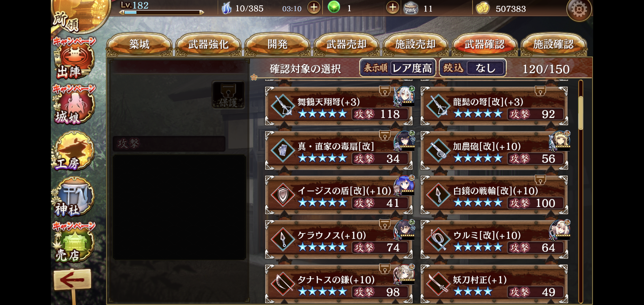Image resolution: width=644 pixels, height=305 pixels.
Task: Click the red back arrow signpost
Action: click(72, 280)
